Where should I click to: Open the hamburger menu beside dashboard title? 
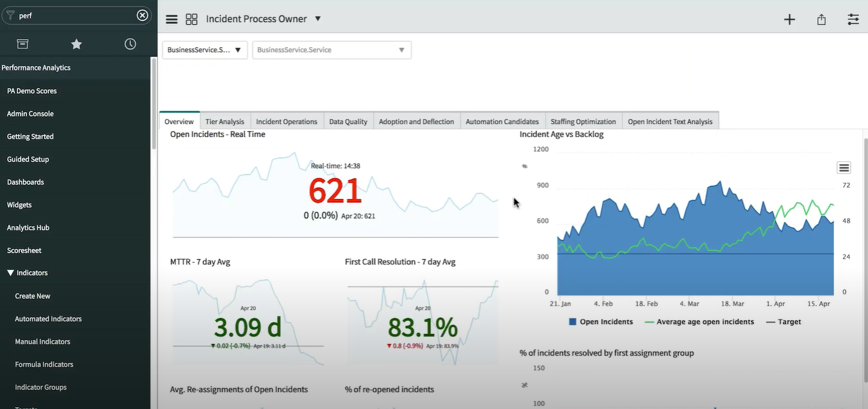coord(171,19)
